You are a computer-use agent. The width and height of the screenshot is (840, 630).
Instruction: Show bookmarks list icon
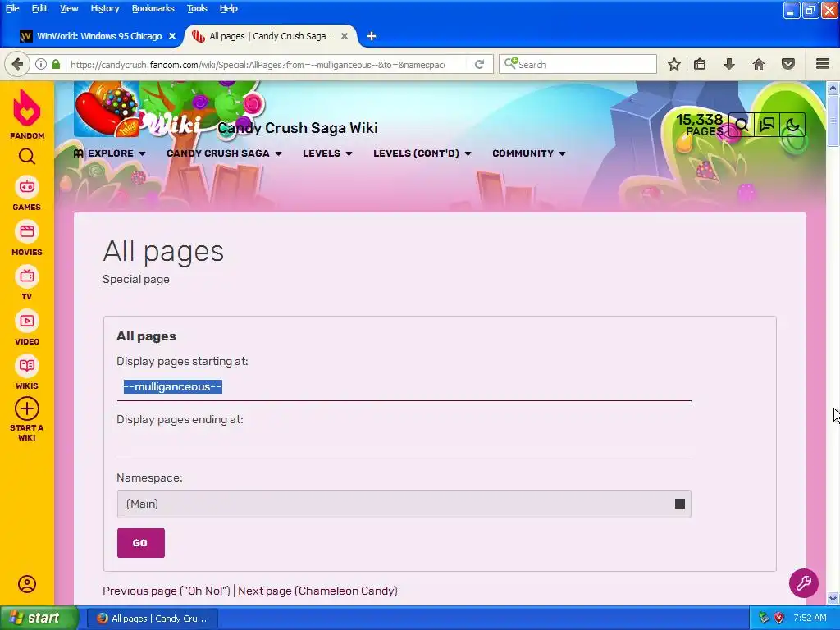coord(700,64)
